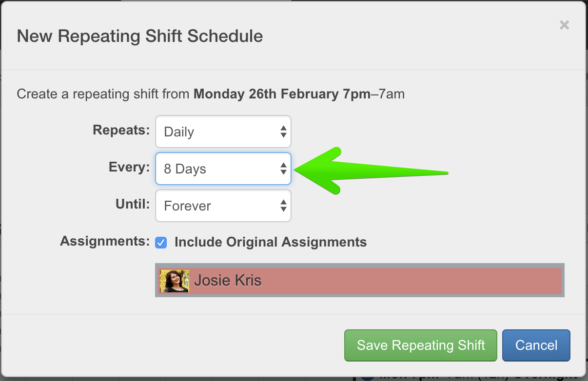Select the Josie Kris name text

[x=228, y=281]
